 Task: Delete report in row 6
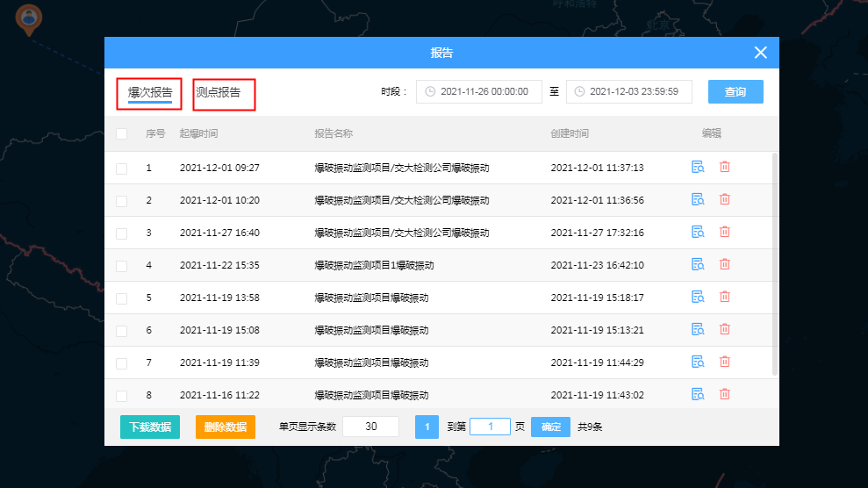pyautogui.click(x=725, y=330)
